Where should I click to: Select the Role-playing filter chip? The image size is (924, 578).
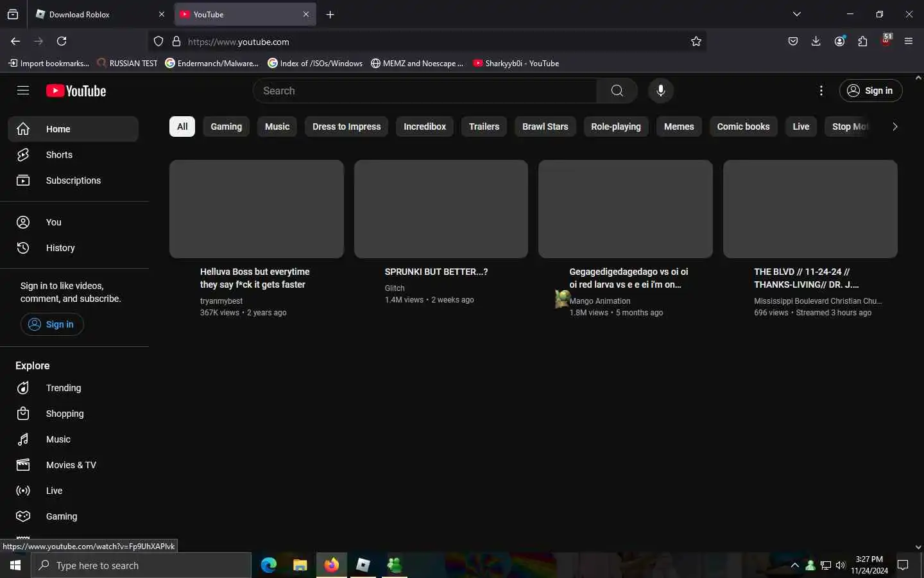click(616, 127)
